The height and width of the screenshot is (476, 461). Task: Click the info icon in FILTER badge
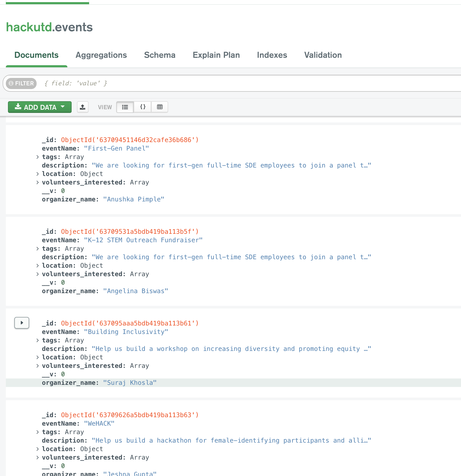coord(11,83)
